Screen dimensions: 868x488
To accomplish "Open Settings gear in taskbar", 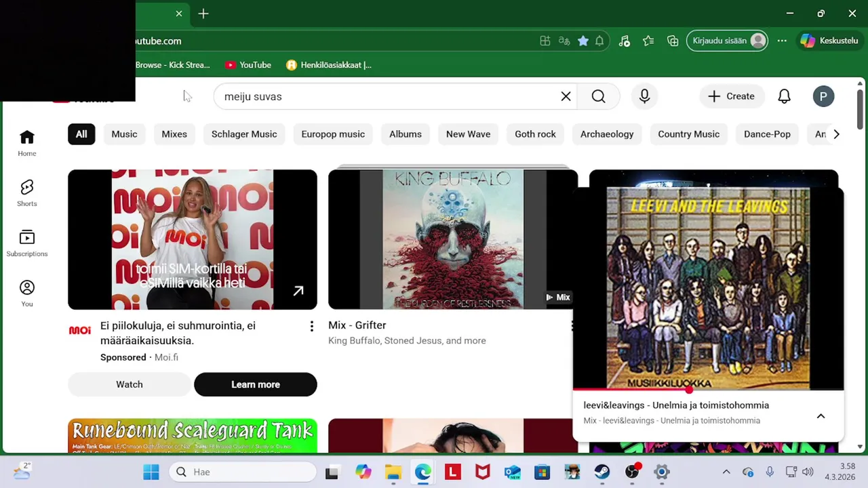I will 662,472.
